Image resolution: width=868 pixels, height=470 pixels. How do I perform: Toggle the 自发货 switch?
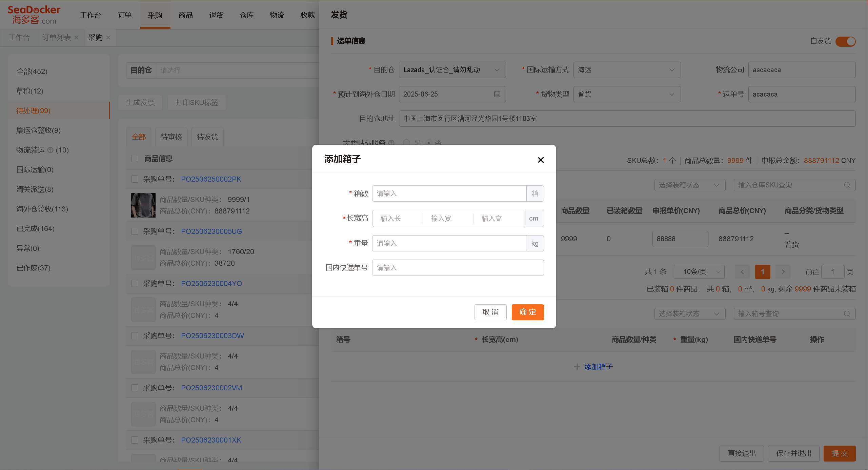tap(846, 41)
